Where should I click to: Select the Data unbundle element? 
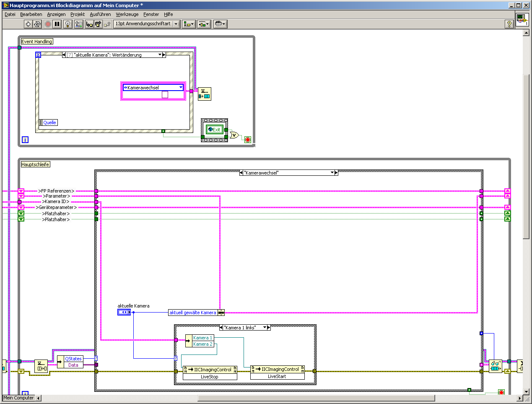point(73,365)
